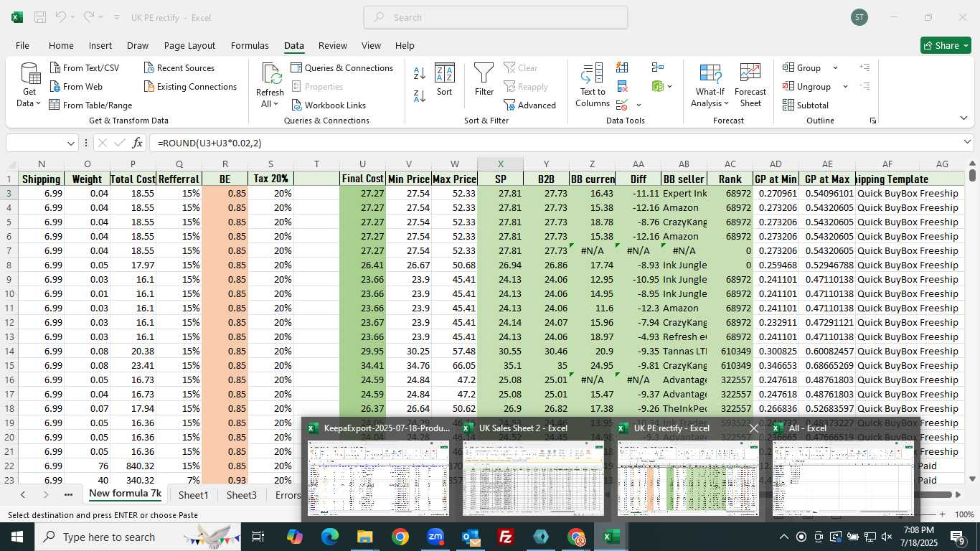This screenshot has height=551, width=980.
Task: Close the UK PE rectify thumbnail
Action: click(753, 428)
